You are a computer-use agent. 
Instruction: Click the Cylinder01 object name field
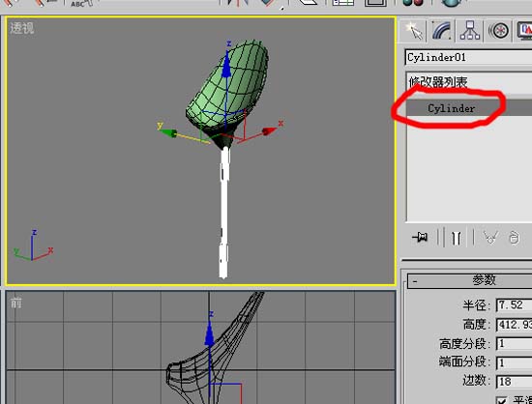468,57
